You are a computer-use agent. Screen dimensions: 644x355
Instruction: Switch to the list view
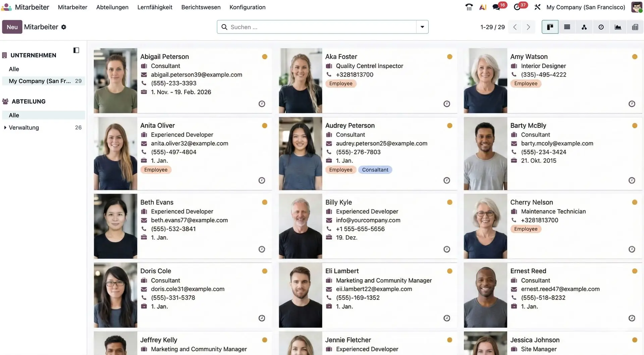click(567, 27)
